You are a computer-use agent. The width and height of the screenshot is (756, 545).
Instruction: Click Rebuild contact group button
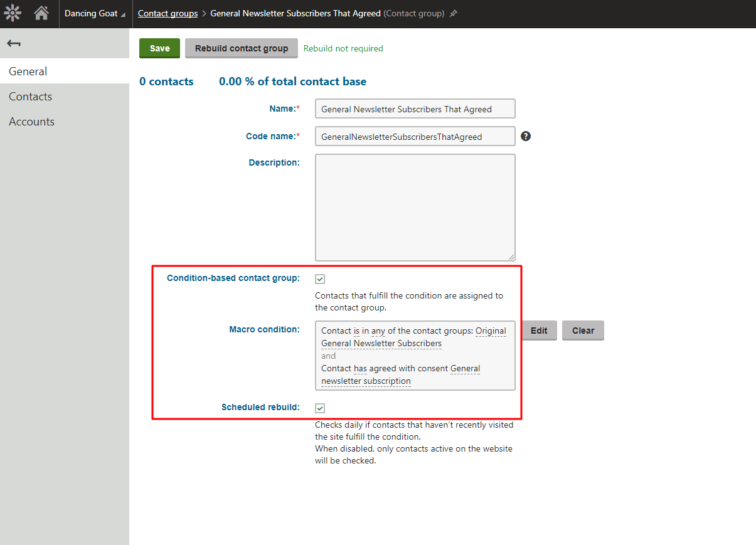(242, 48)
